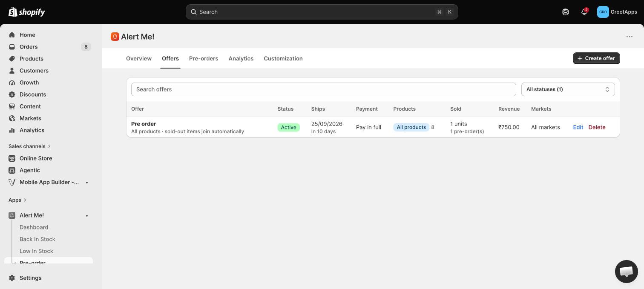Click the pin dot next to Alert Me!
Image resolution: width=644 pixels, height=289 pixels.
point(87,215)
